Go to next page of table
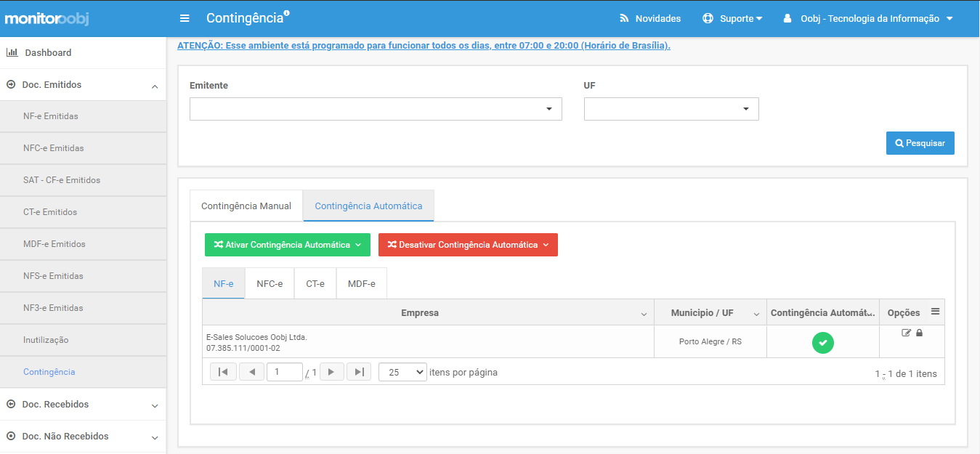 coord(332,372)
